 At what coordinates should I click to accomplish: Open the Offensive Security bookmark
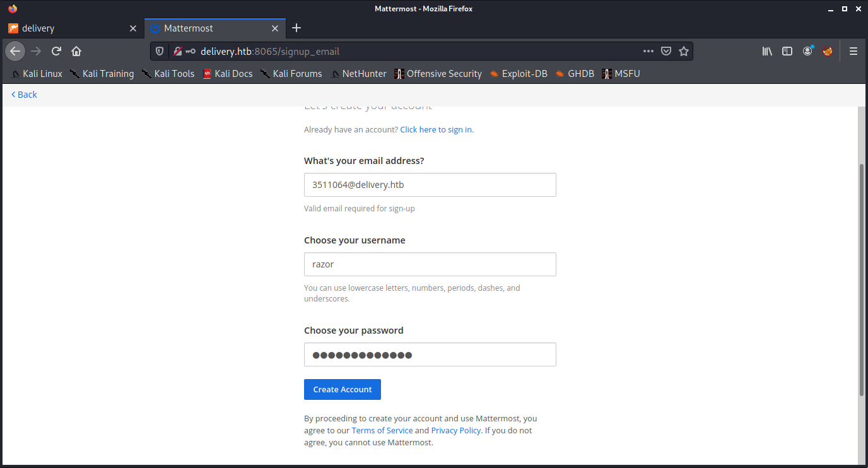coord(438,74)
